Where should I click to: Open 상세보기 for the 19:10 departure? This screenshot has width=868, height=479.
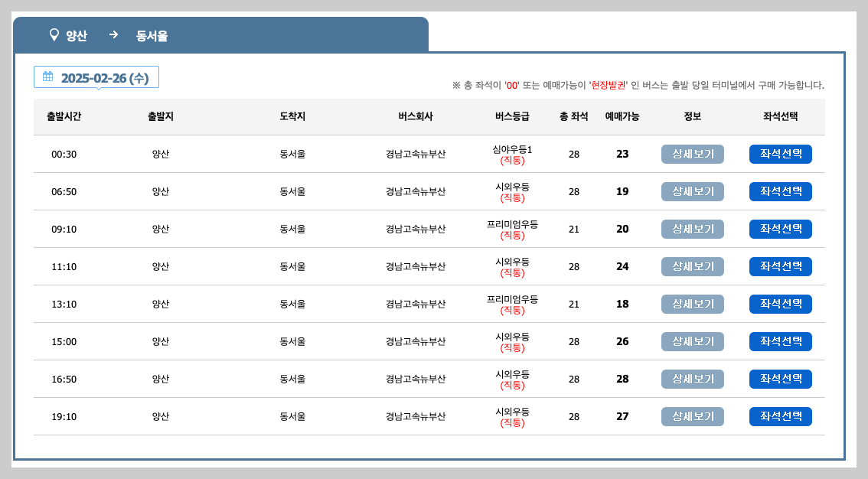pyautogui.click(x=692, y=416)
